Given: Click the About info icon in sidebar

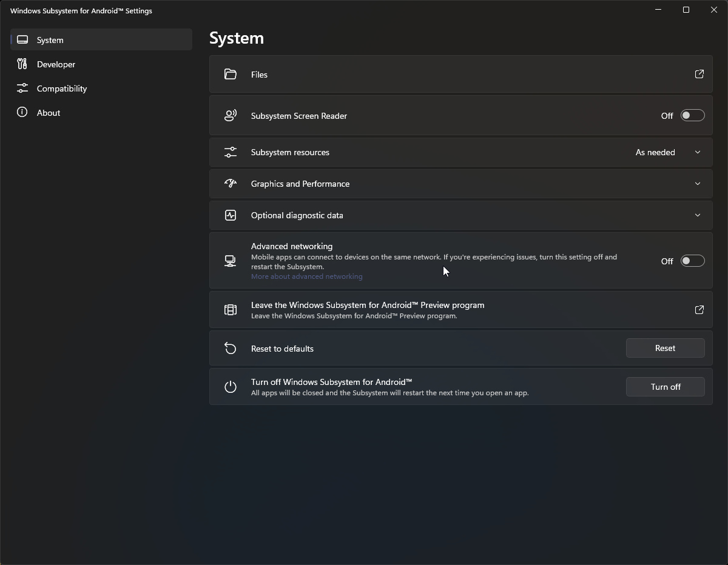Looking at the screenshot, I should tap(22, 112).
